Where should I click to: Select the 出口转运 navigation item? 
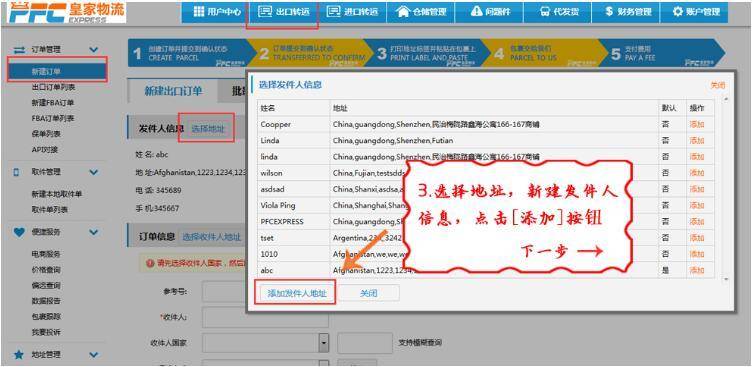click(x=283, y=12)
